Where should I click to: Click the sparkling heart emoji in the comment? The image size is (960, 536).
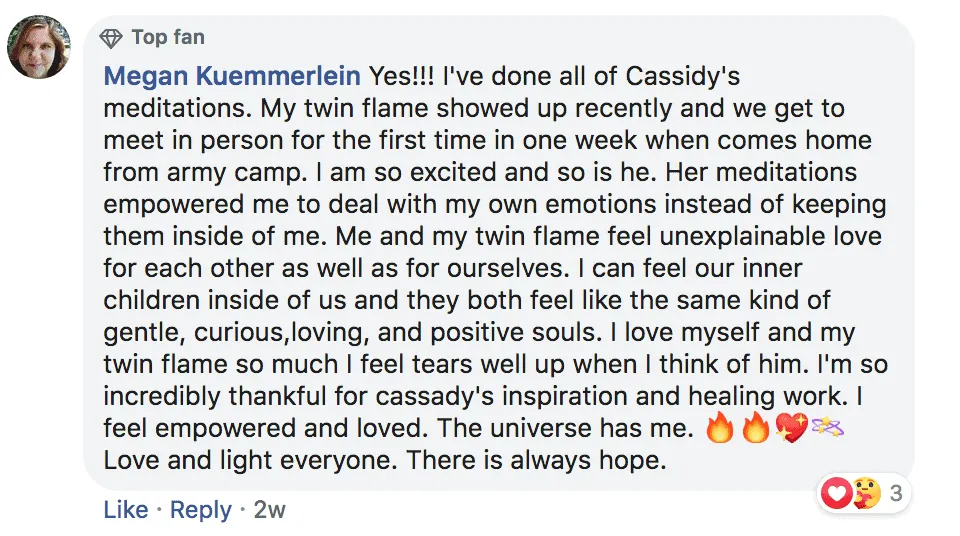(791, 427)
